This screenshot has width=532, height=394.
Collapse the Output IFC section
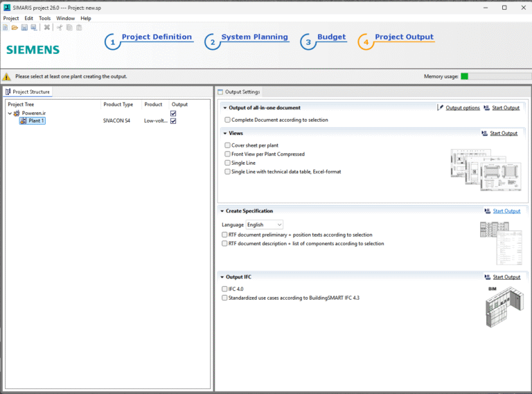[222, 277]
